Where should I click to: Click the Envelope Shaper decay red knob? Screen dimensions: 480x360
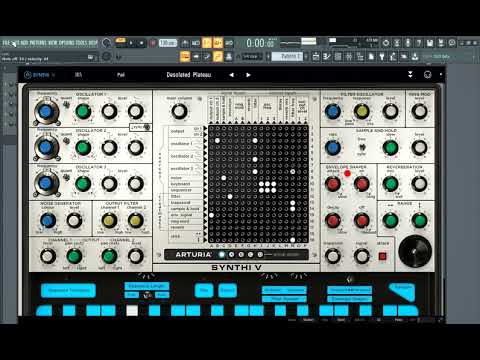(x=333, y=220)
